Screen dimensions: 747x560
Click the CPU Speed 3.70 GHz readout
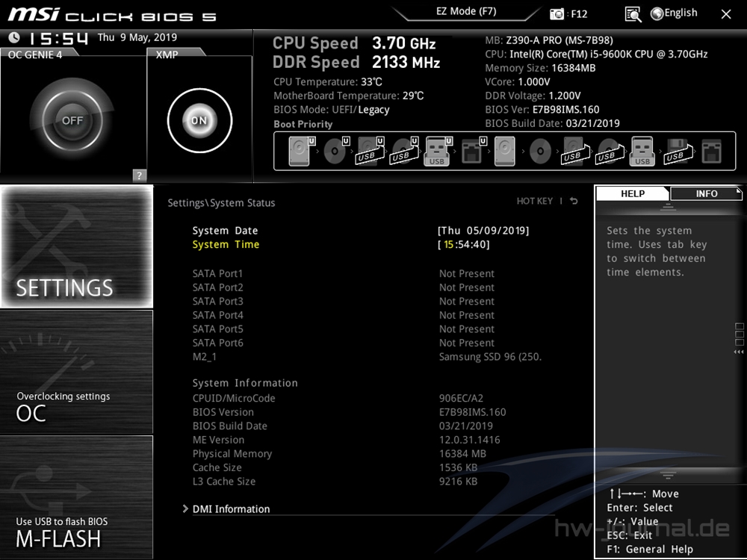tap(354, 43)
